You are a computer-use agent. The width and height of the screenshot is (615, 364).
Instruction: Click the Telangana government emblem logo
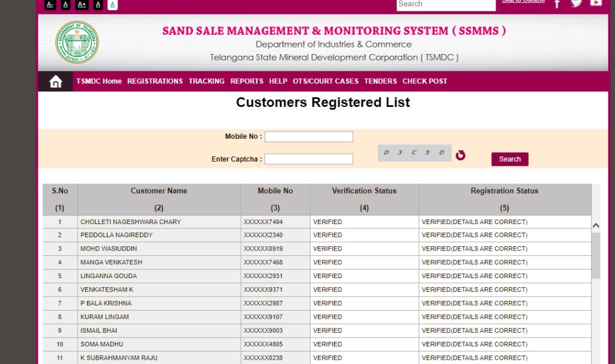77,43
